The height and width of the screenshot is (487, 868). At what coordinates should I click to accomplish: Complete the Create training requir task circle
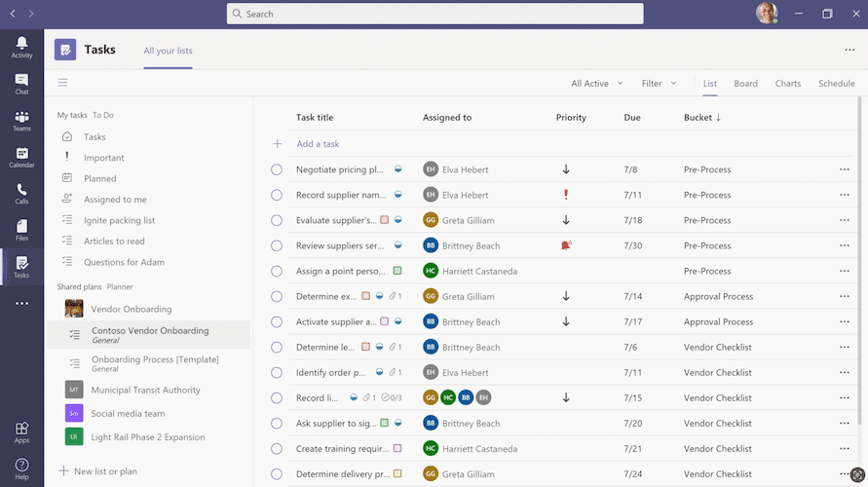tap(277, 449)
